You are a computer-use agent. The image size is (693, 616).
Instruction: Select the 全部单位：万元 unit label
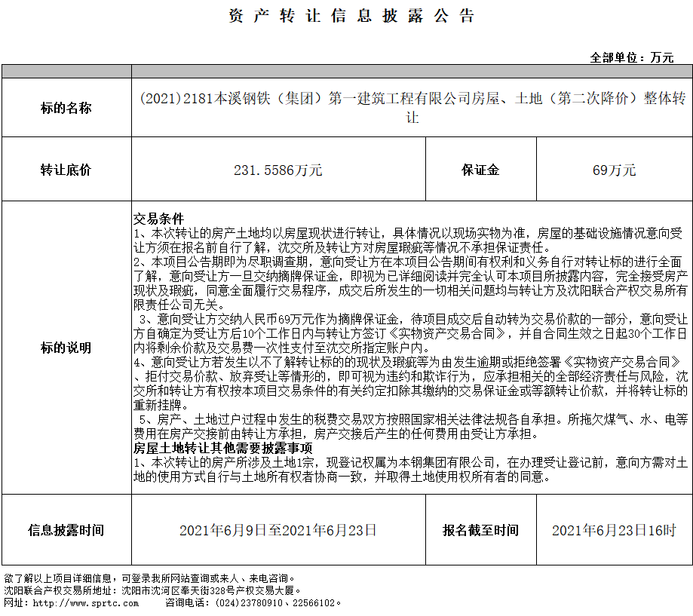point(631,57)
